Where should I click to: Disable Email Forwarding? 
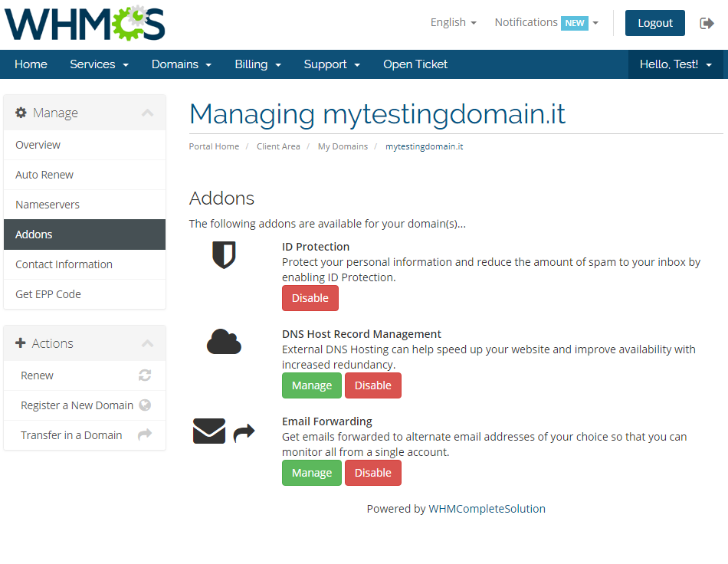(373, 473)
